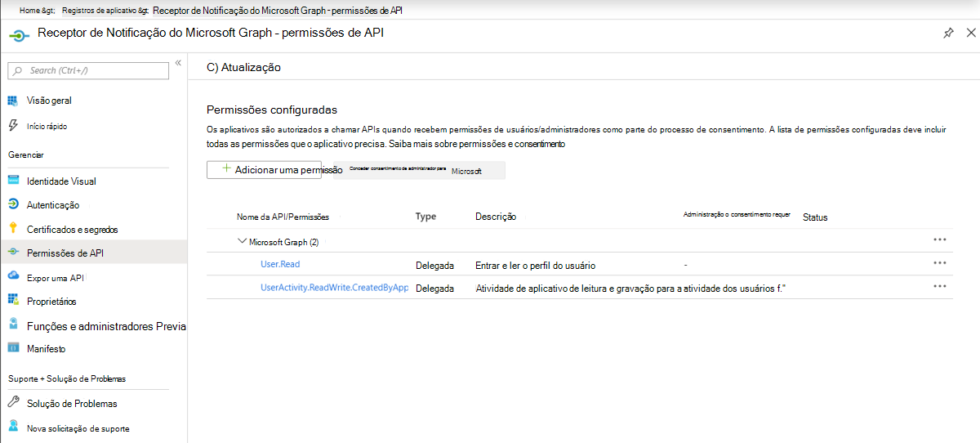Close the API permissions blade
The image size is (980, 443).
point(971,34)
